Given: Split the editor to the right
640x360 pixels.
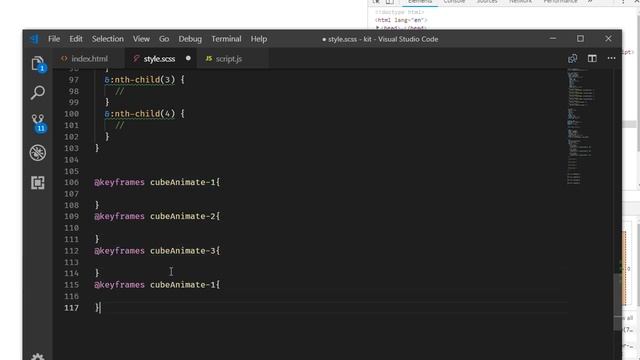Looking at the screenshot, I should click(592, 58).
